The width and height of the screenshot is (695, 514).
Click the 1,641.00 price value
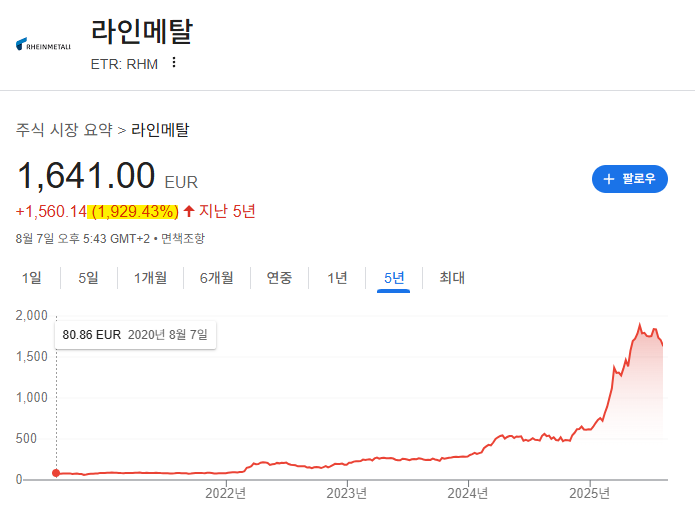click(x=86, y=176)
